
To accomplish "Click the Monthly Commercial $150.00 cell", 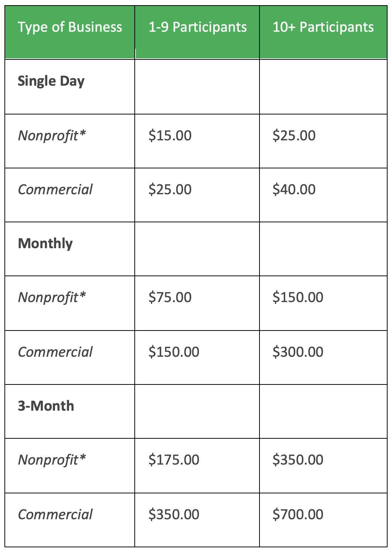I will 173,352.
